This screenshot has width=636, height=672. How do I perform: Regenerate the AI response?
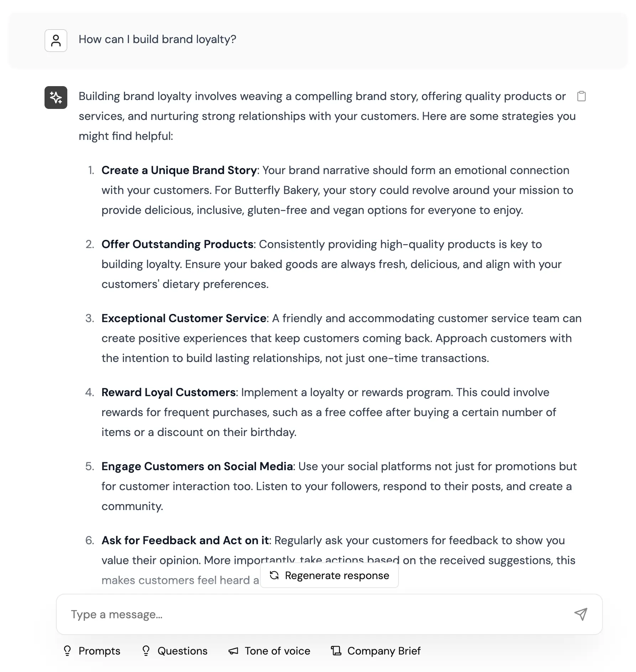point(329,575)
